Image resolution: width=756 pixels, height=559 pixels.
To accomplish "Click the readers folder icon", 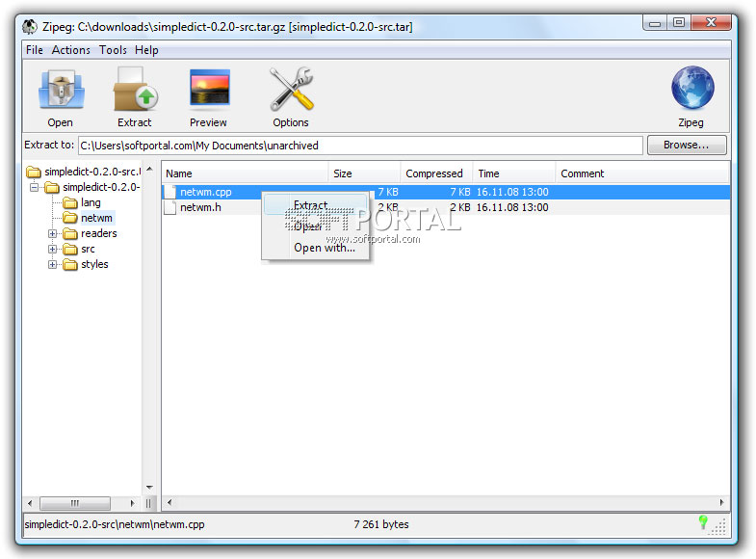I will [70, 234].
